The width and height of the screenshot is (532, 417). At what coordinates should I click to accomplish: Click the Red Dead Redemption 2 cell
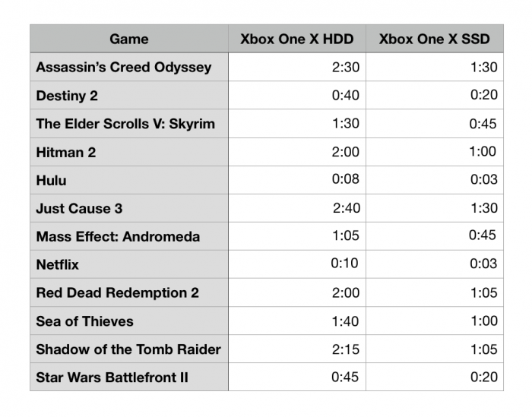click(x=117, y=292)
